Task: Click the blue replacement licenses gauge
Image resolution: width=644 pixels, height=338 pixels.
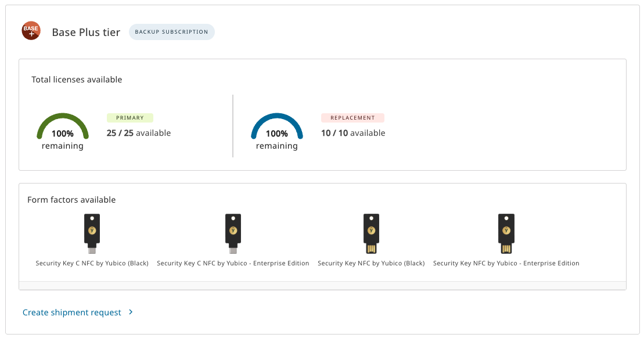Action: [x=277, y=125]
